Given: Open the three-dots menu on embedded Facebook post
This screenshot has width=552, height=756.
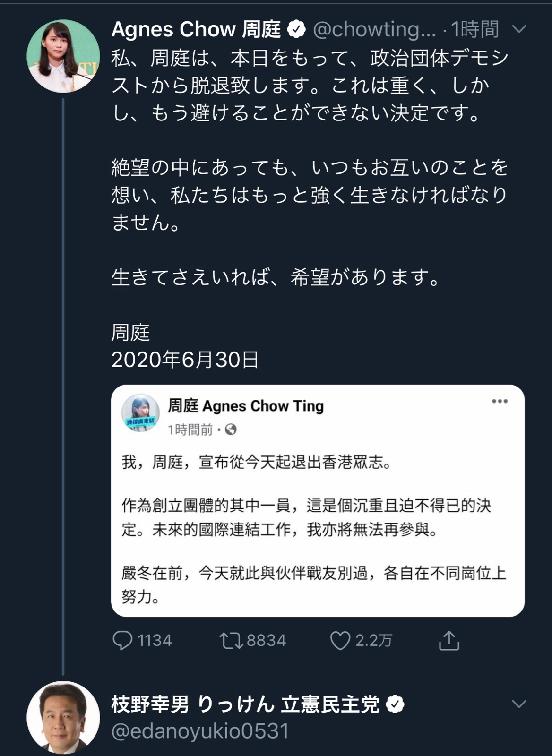Looking at the screenshot, I should 500,401.
